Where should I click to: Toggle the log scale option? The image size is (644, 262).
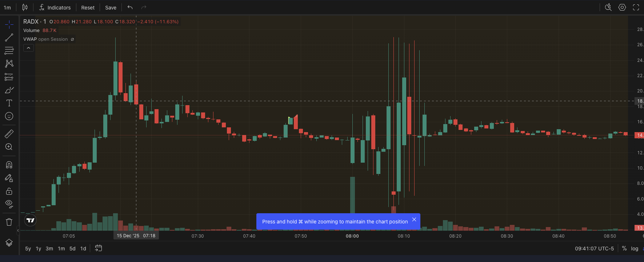point(635,249)
